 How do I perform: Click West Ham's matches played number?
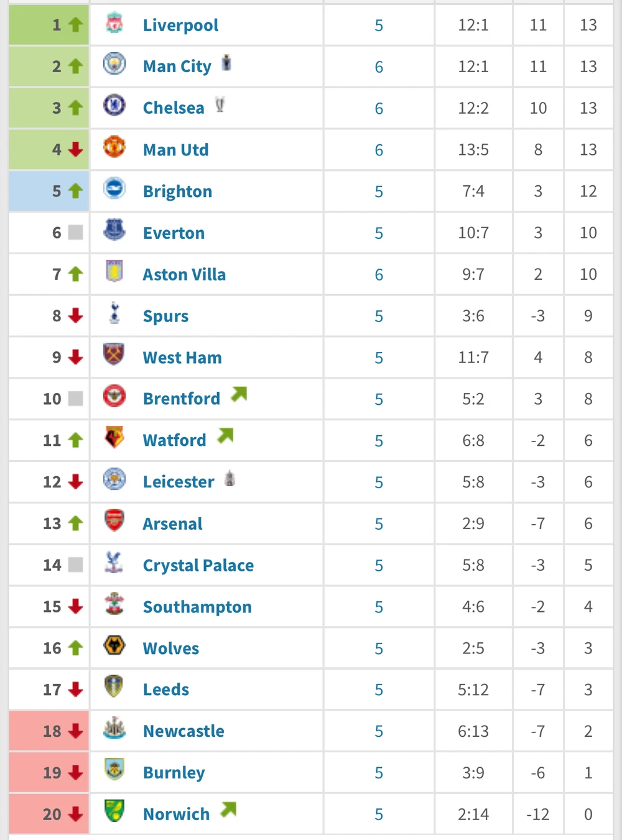379,358
